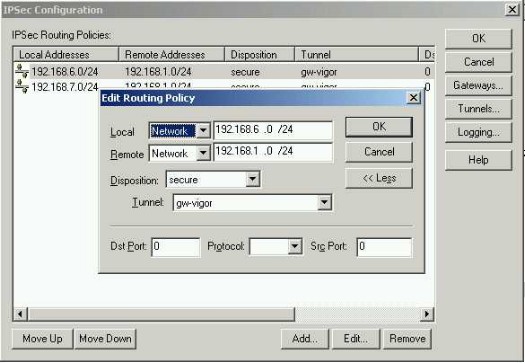Image resolution: width=525 pixels, height=363 pixels.
Task: Click the Help button
Action: tap(478, 160)
